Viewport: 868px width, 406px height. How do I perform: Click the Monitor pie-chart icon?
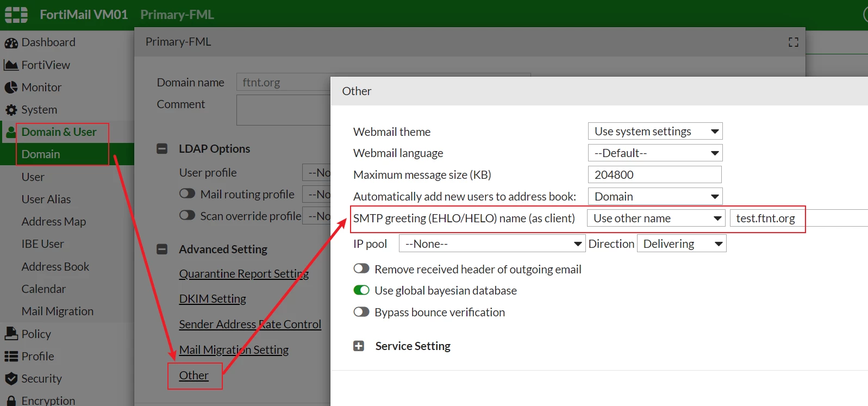[11, 88]
